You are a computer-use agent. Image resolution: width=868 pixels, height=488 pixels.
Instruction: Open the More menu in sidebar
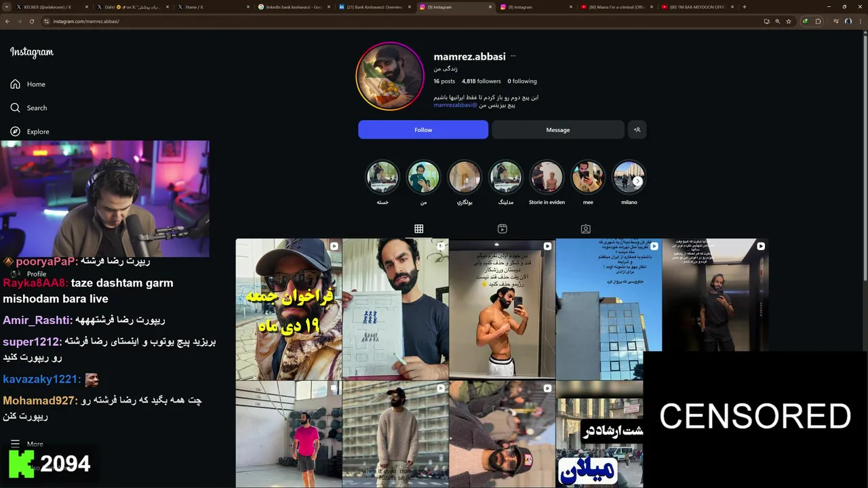coord(27,444)
